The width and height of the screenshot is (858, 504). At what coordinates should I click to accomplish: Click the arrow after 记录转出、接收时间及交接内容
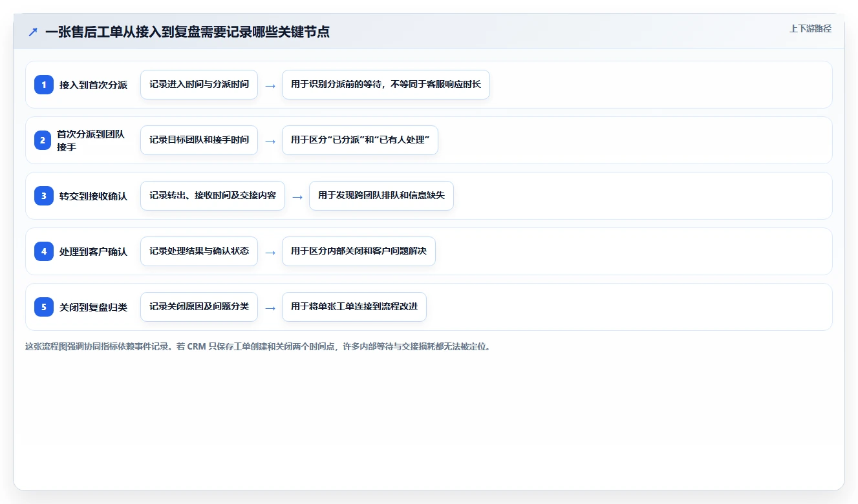click(297, 196)
